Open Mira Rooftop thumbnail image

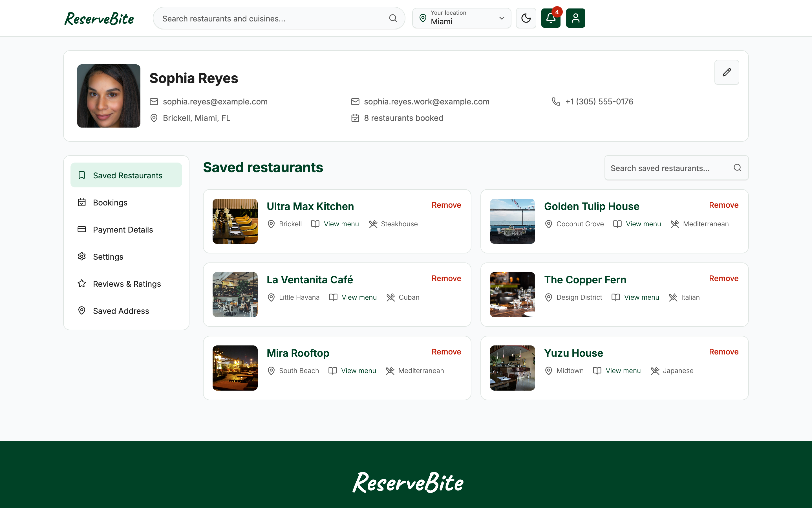[235, 368]
